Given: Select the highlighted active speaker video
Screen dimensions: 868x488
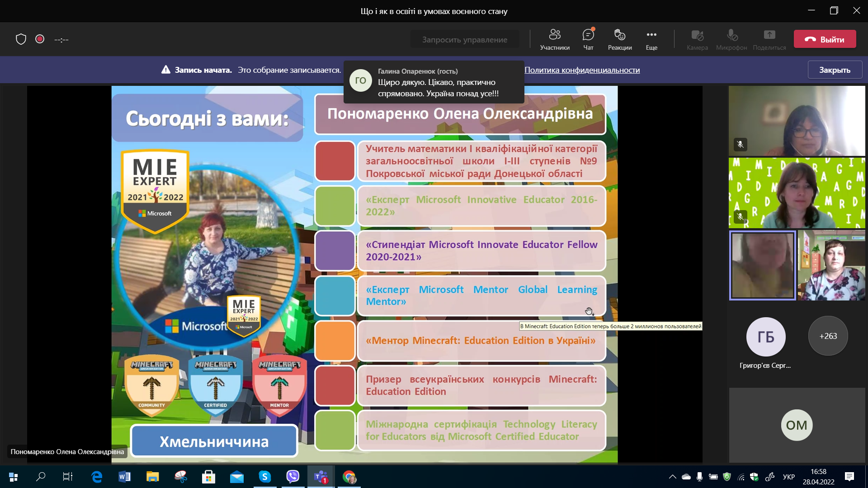Looking at the screenshot, I should [762, 265].
